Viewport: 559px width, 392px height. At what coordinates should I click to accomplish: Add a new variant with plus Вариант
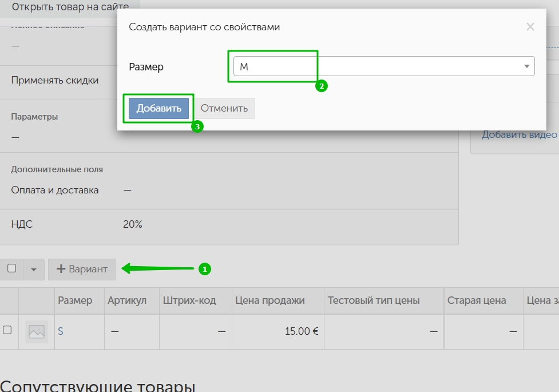point(82,270)
